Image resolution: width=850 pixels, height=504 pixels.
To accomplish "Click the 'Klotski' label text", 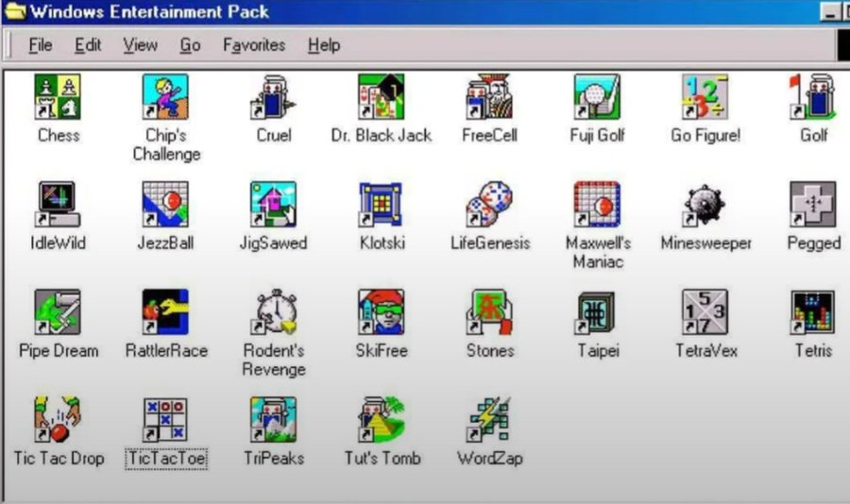I will click(382, 244).
